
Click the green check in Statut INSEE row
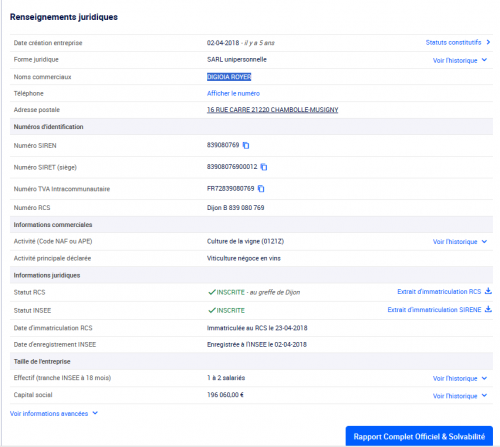[x=212, y=310]
